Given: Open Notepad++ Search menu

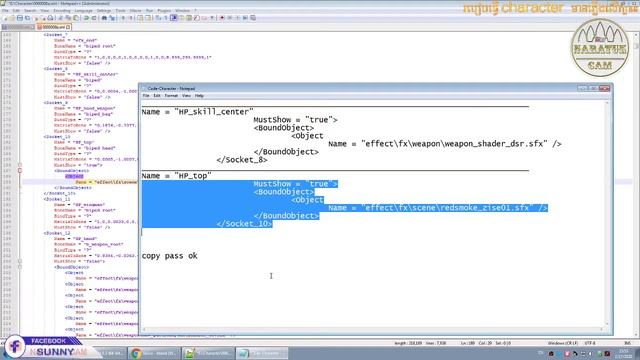Looking at the screenshot, I should click(x=30, y=11).
